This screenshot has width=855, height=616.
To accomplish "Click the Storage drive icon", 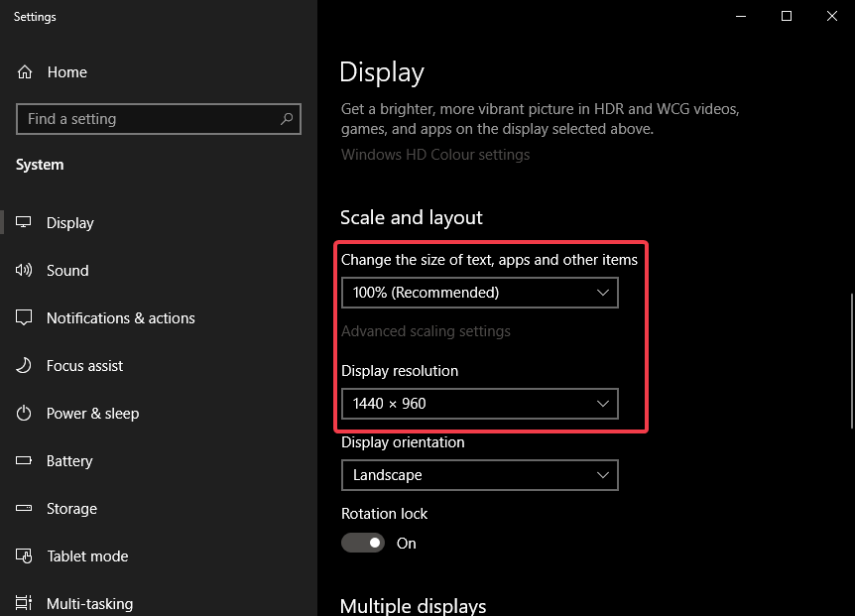I will [25, 509].
